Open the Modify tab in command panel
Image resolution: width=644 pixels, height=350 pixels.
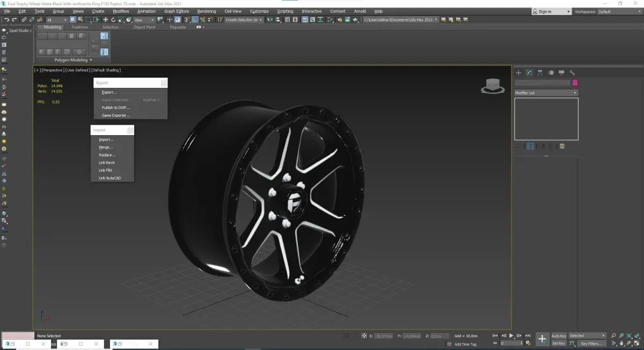[x=529, y=72]
